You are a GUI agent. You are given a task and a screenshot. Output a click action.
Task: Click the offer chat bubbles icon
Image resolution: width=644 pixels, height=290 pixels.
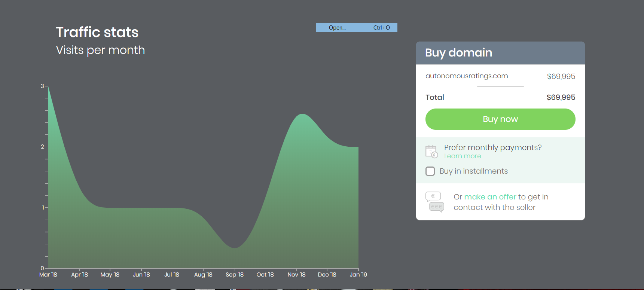coord(435,202)
